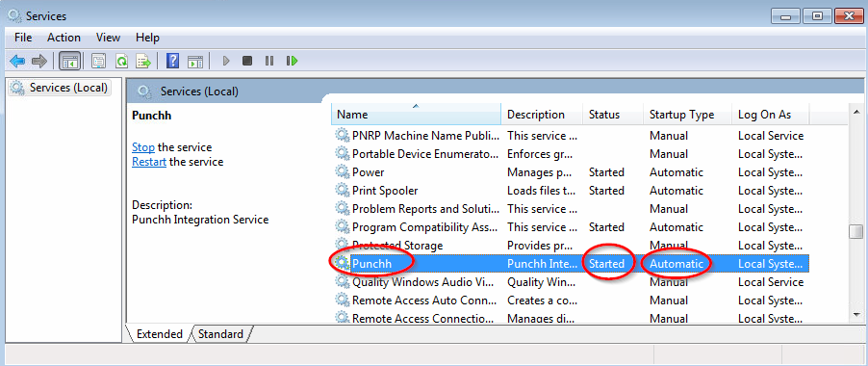
Task: Select the Print Spooler service name
Action: (385, 191)
